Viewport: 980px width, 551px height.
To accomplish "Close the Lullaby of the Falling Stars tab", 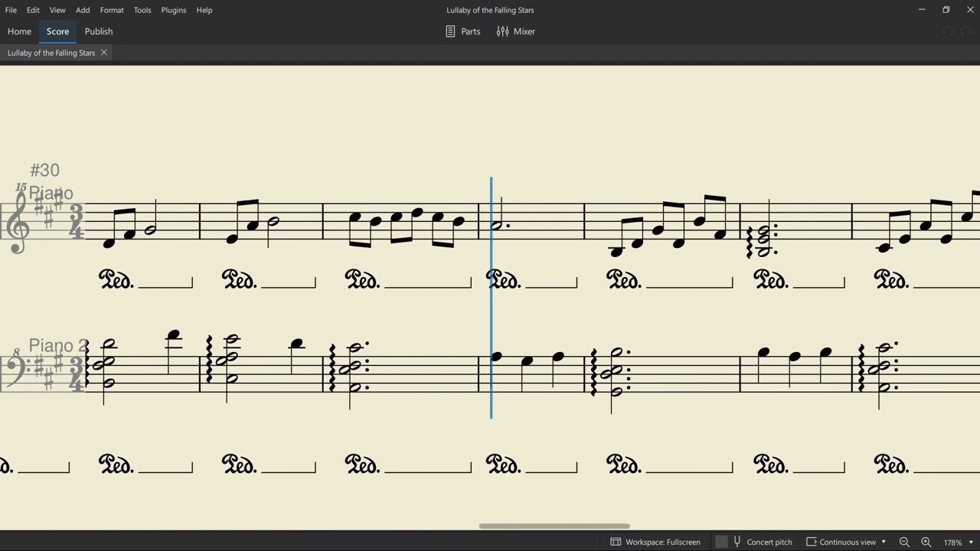I will [x=104, y=53].
